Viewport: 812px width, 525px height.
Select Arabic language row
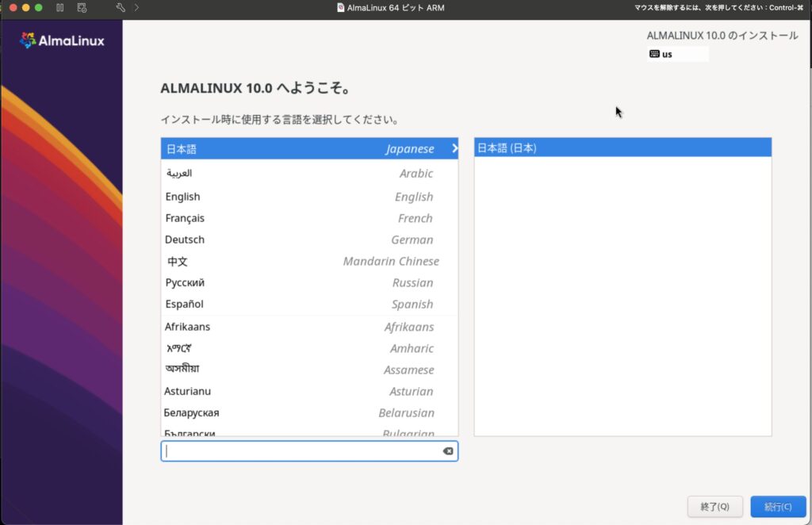[309, 174]
